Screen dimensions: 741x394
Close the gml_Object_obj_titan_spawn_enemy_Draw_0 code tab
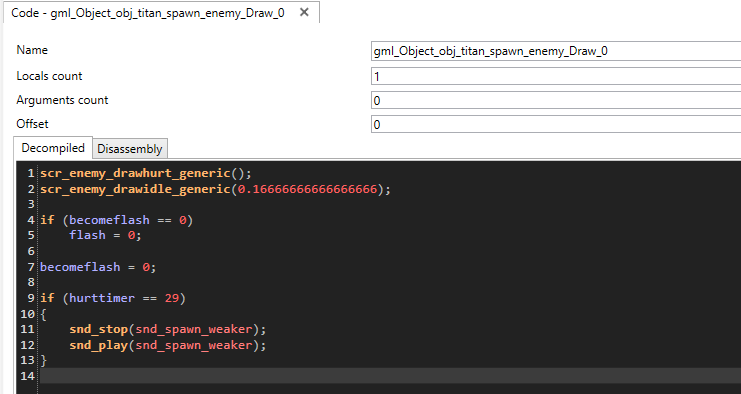[304, 12]
